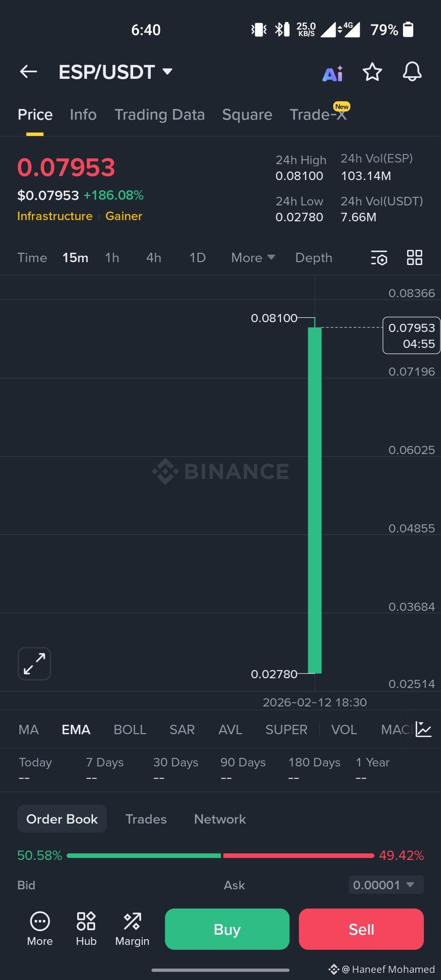Open the Hub icon
441x980 pixels.
(x=86, y=929)
